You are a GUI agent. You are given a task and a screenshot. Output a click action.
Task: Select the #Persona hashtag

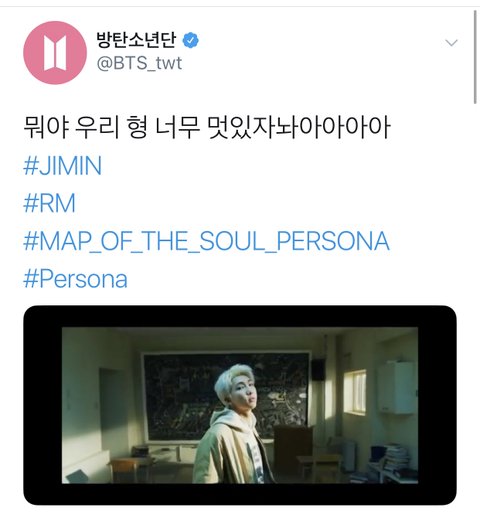(x=75, y=279)
